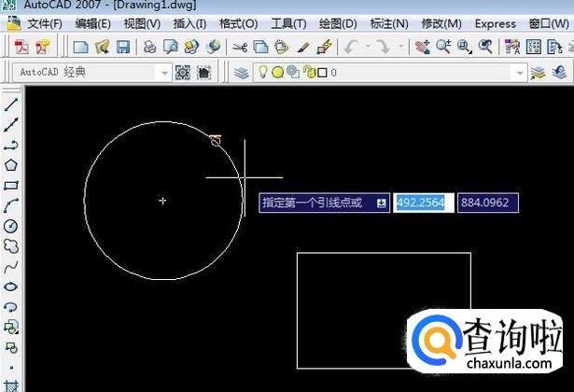Open the Zoom Window flyout

point(465,47)
